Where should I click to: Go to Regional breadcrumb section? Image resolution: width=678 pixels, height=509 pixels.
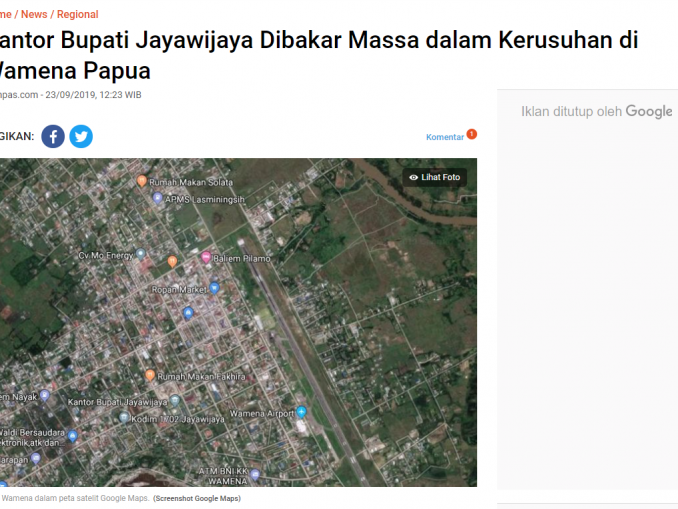pos(78,14)
